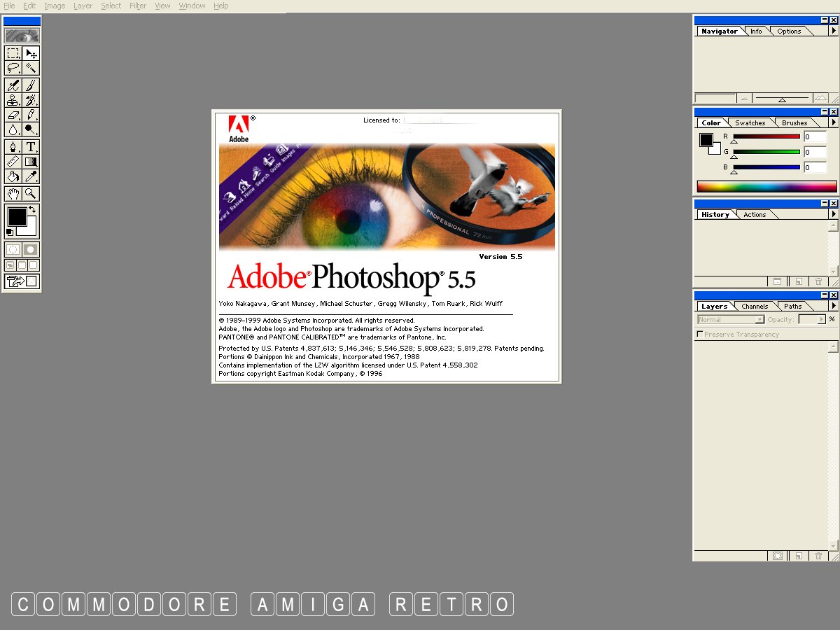Switch to the Channels tab
The height and width of the screenshot is (630, 840).
[755, 307]
